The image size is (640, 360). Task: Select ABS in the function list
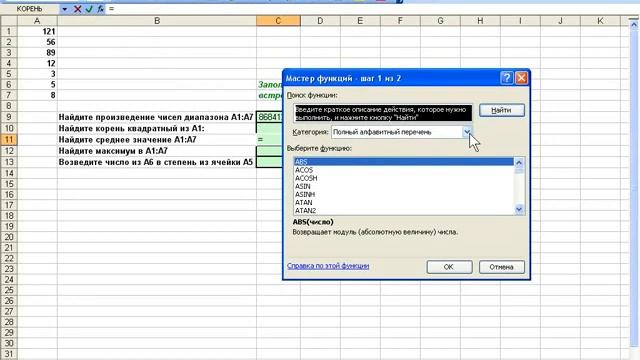403,162
